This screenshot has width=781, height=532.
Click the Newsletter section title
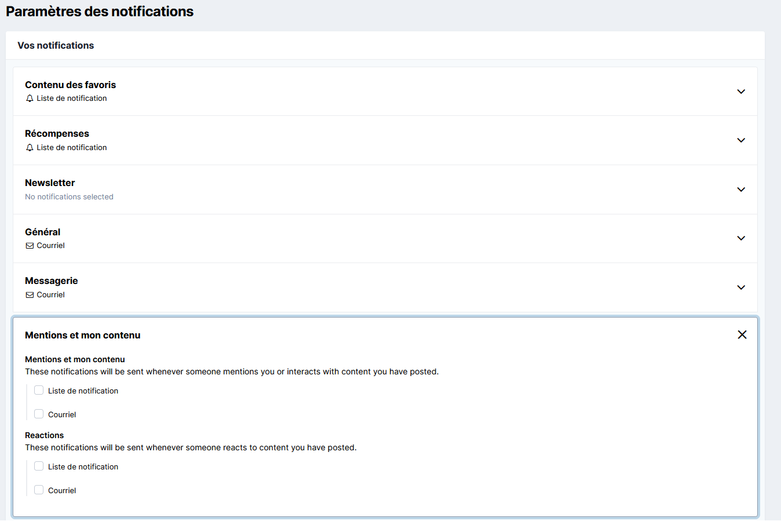tap(50, 183)
